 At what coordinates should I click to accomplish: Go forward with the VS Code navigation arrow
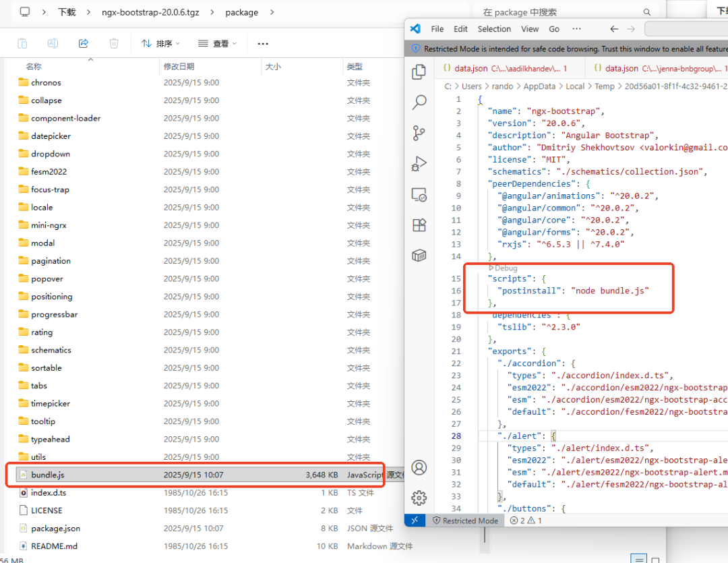(x=631, y=29)
